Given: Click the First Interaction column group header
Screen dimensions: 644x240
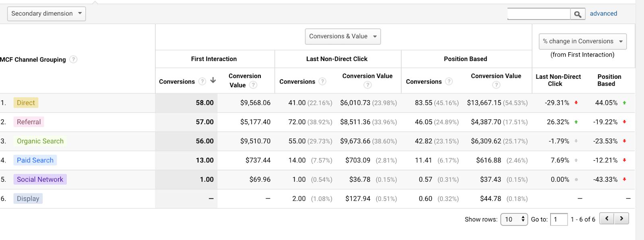Looking at the screenshot, I should point(214,59).
